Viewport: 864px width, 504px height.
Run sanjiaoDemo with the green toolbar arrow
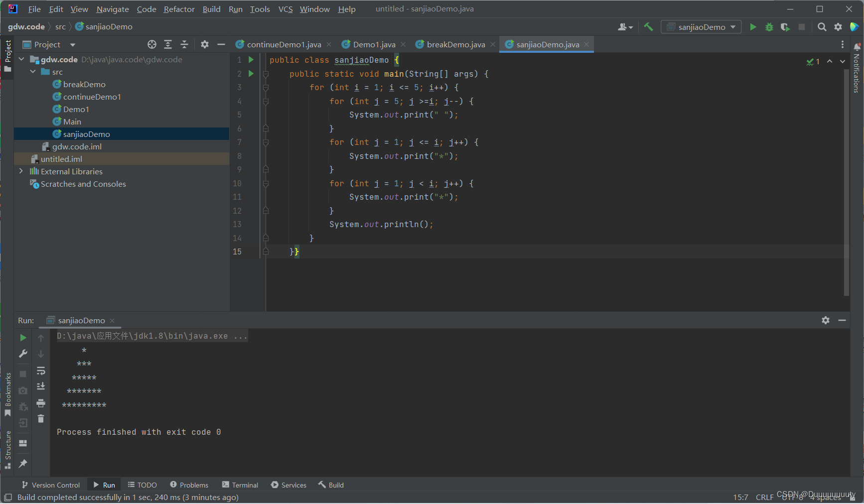[753, 27]
